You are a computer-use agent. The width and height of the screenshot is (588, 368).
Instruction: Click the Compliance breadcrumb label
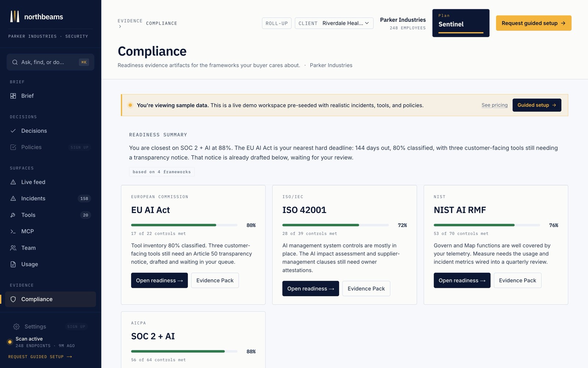point(162,24)
